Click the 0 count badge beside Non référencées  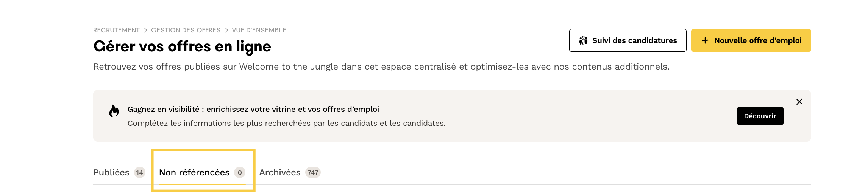coord(240,173)
